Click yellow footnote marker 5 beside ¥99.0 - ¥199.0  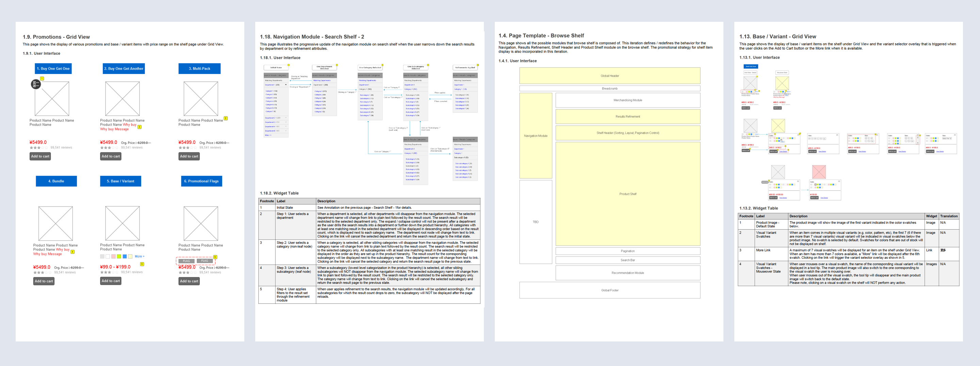[142, 264]
